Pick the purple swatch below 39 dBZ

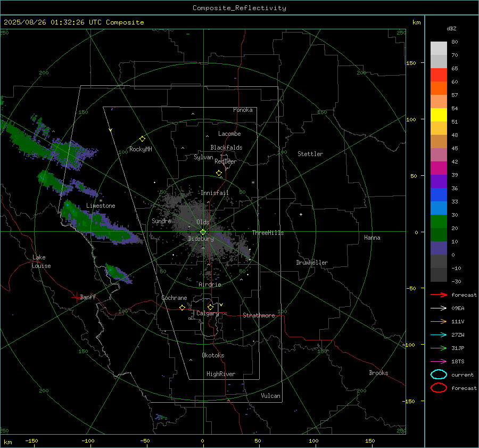(x=439, y=181)
